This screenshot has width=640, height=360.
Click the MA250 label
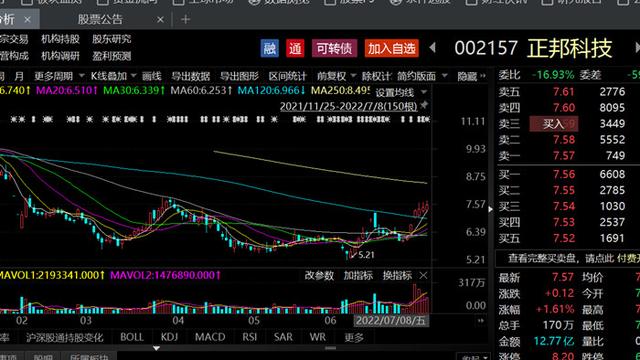point(340,90)
